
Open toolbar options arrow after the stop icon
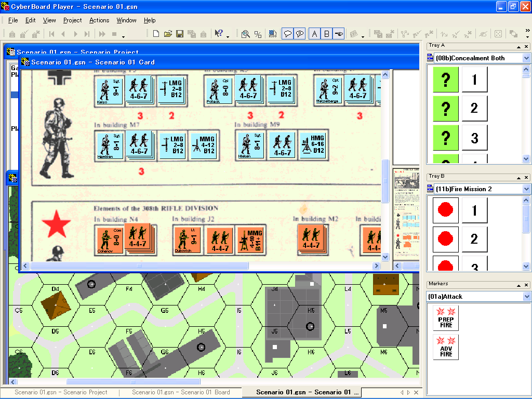coord(124,37)
